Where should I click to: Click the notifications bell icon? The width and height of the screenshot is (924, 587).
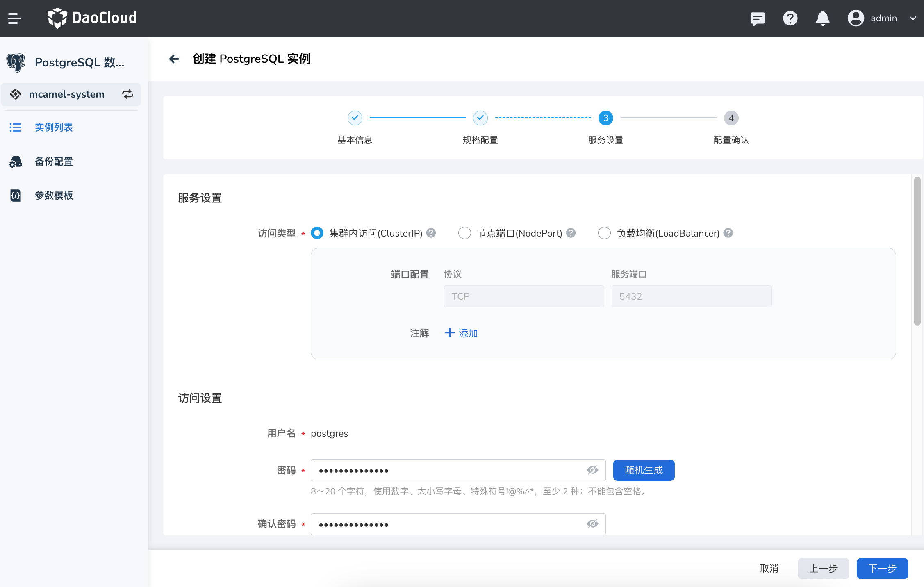coord(822,18)
